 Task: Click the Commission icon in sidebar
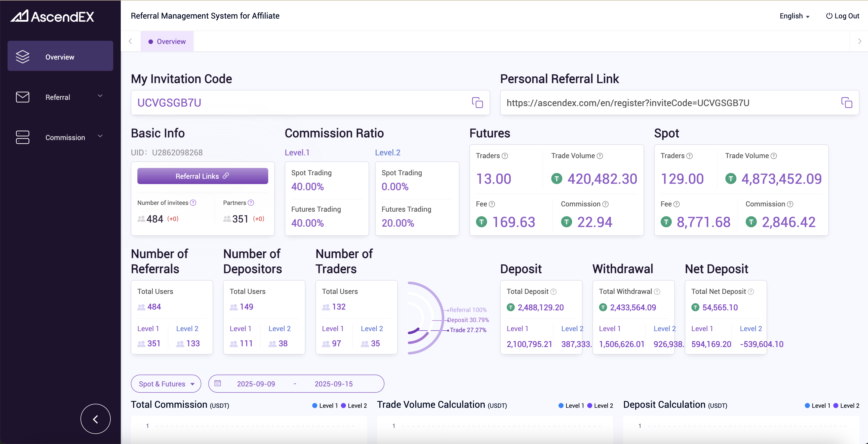pyautogui.click(x=22, y=137)
